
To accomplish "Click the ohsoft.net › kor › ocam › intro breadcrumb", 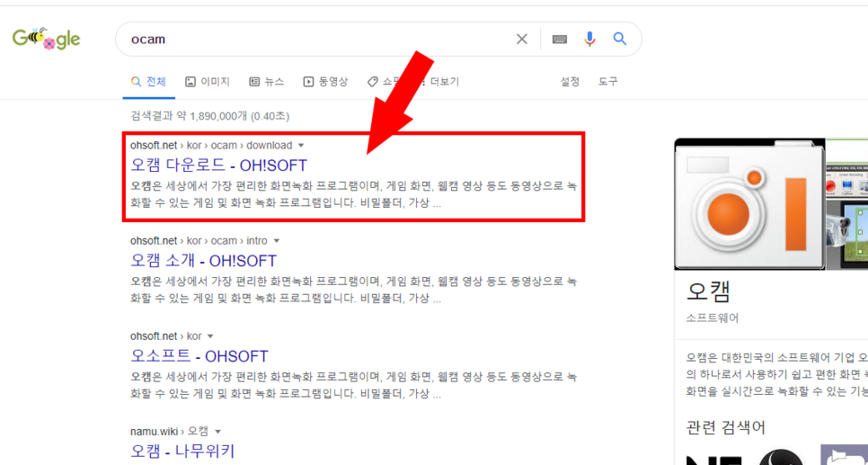I will 199,240.
